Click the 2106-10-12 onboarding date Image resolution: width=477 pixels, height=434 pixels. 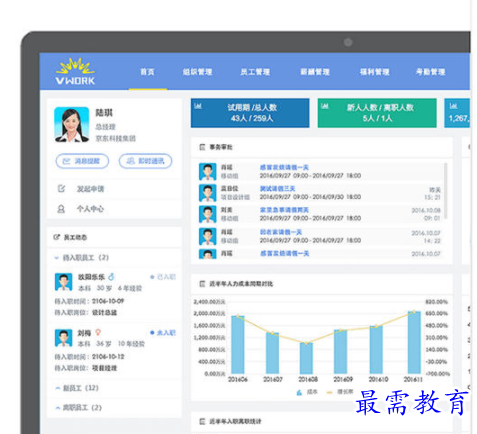pyautogui.click(x=108, y=357)
